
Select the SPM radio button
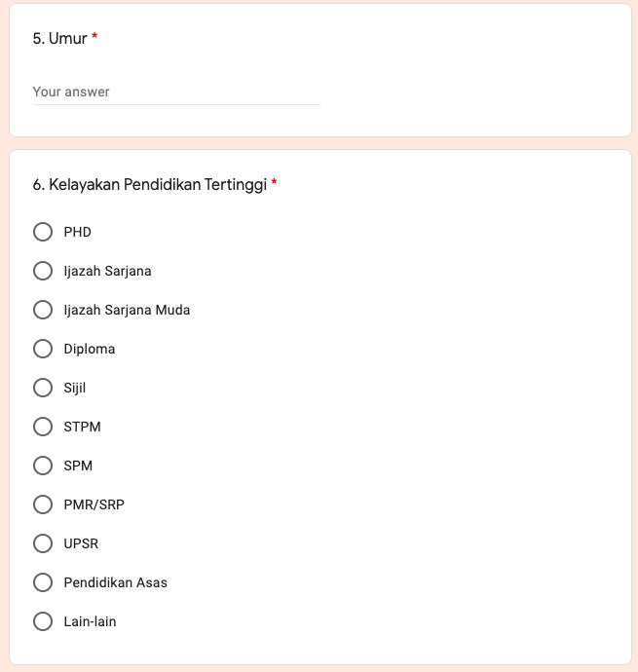(x=43, y=466)
